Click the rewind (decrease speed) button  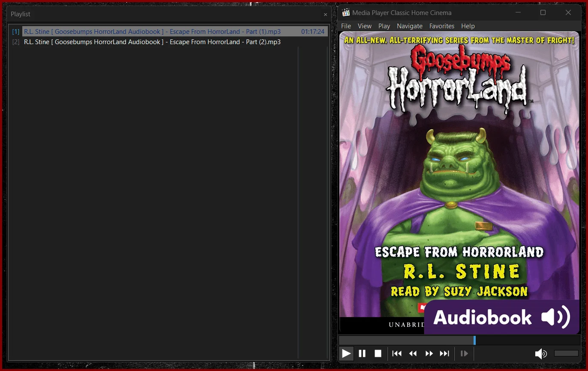click(x=413, y=353)
